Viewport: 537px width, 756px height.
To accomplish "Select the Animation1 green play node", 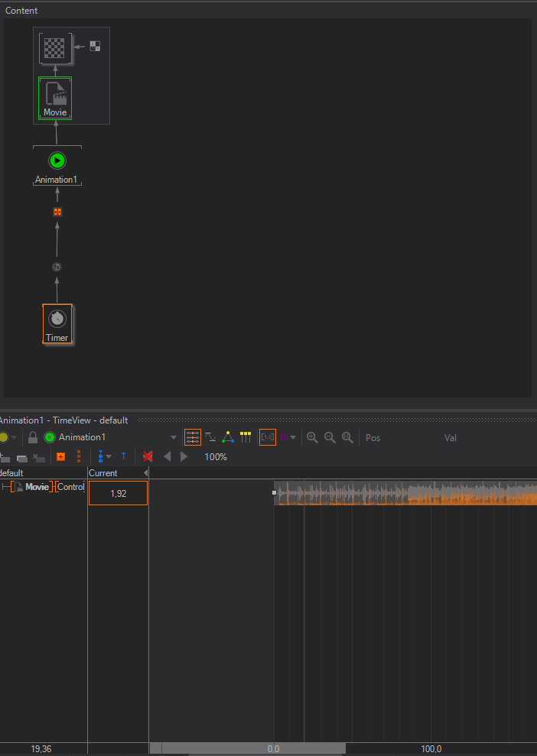I will (57, 161).
